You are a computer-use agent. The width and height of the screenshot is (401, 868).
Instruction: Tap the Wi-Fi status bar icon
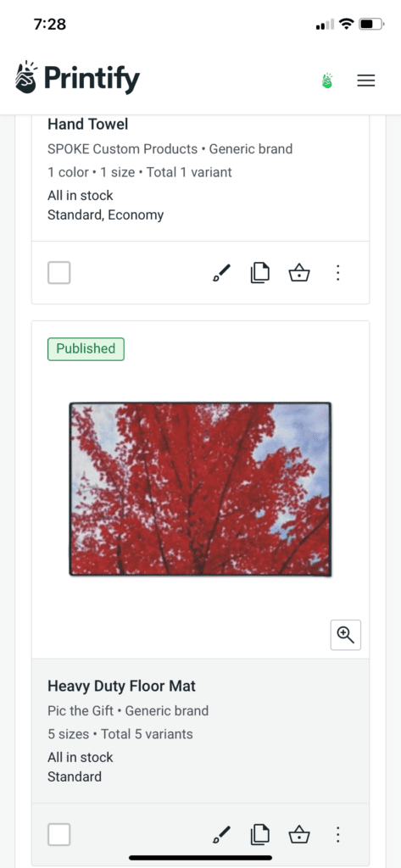347,25
